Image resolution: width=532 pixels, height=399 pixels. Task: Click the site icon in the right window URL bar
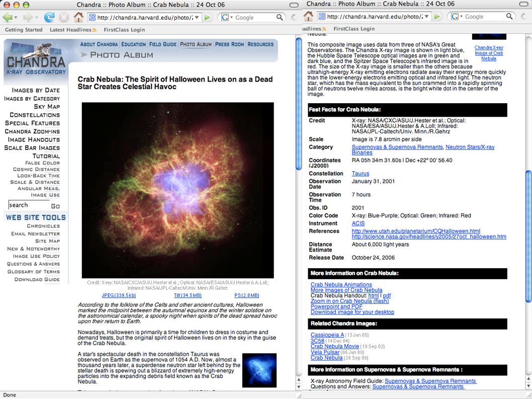pyautogui.click(x=322, y=16)
